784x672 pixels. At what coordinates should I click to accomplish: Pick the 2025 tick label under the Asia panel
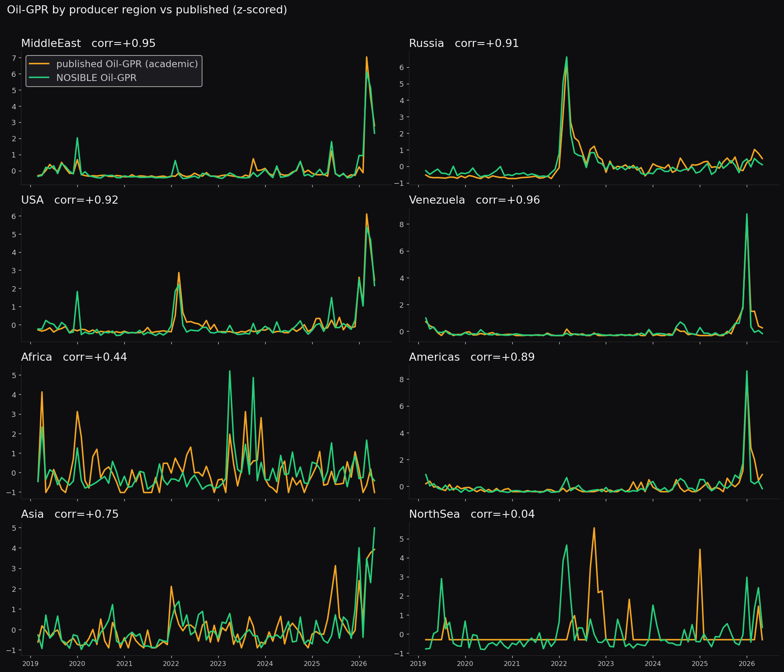pyautogui.click(x=312, y=663)
